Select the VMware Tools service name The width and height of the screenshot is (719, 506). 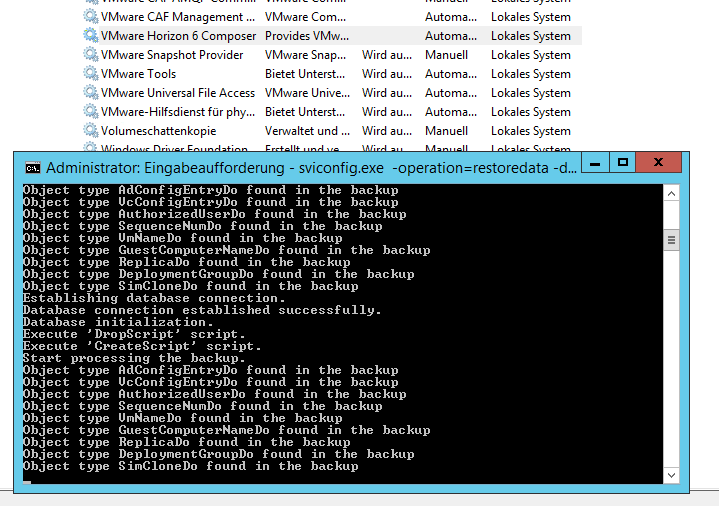[138, 73]
